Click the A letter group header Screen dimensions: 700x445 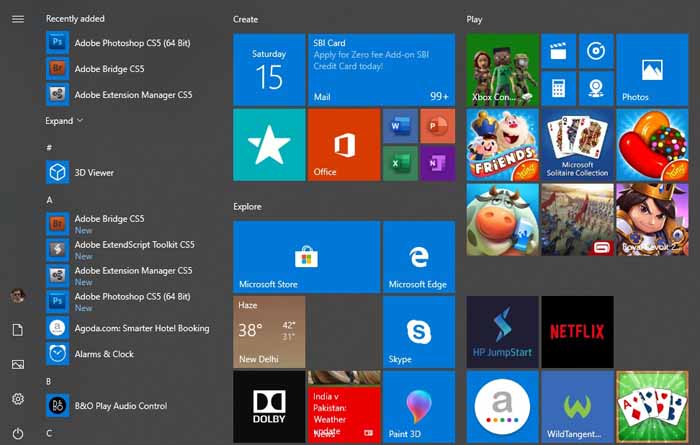(x=49, y=200)
